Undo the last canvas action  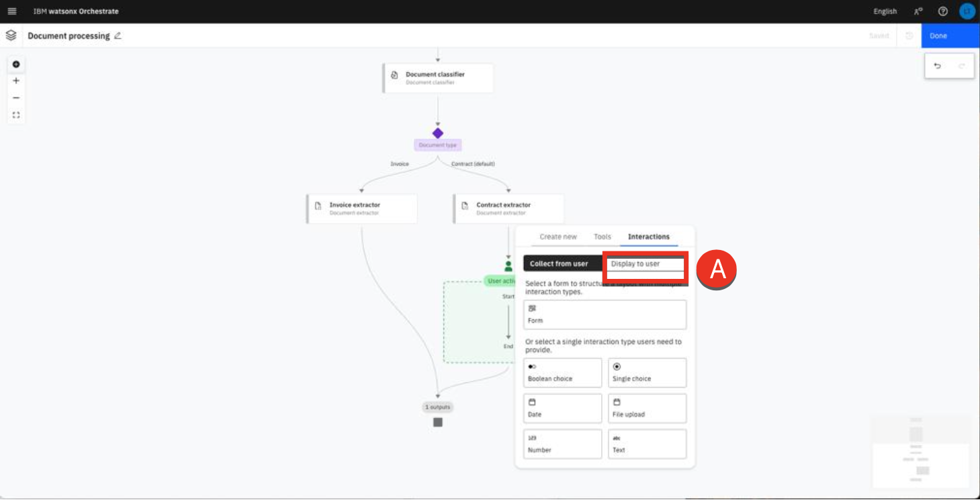coord(938,66)
